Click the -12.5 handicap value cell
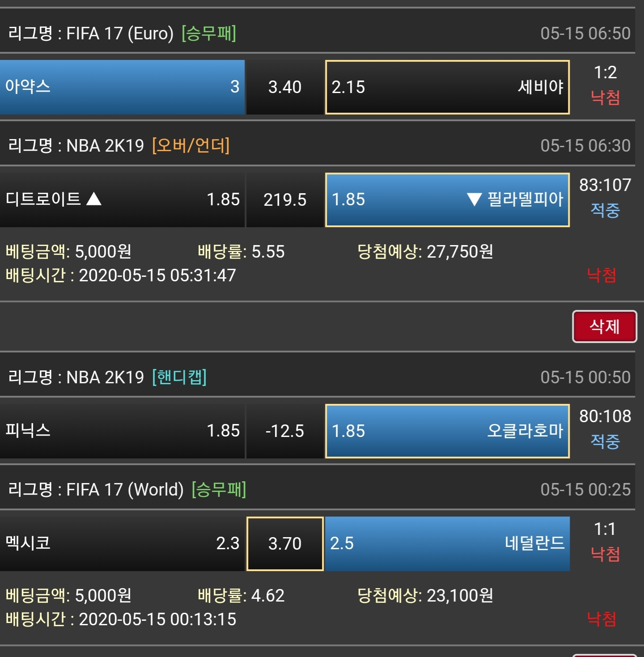This screenshot has width=644, height=657. coord(285,431)
